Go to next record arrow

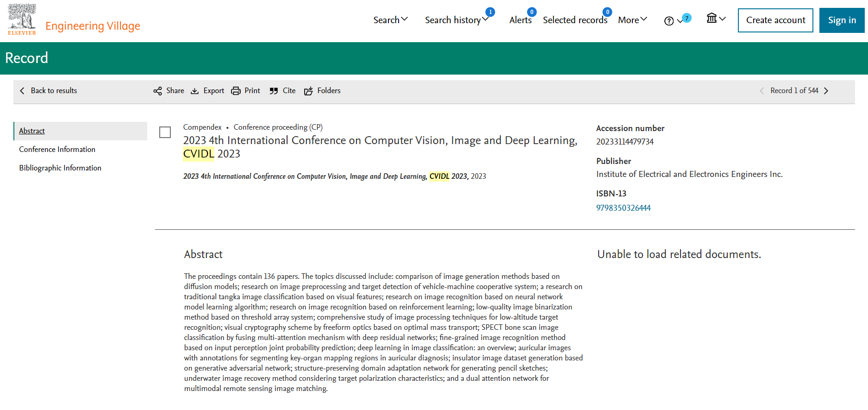point(826,91)
